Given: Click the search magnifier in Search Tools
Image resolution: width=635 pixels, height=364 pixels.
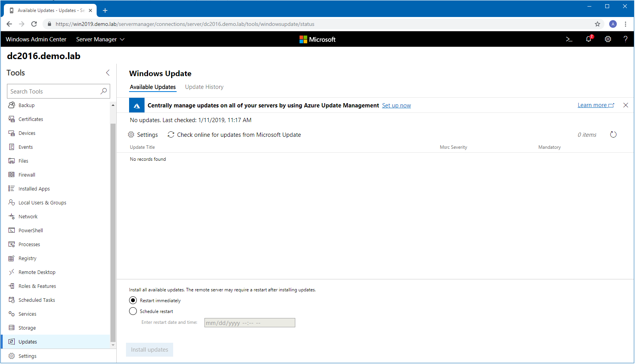Looking at the screenshot, I should [x=104, y=91].
